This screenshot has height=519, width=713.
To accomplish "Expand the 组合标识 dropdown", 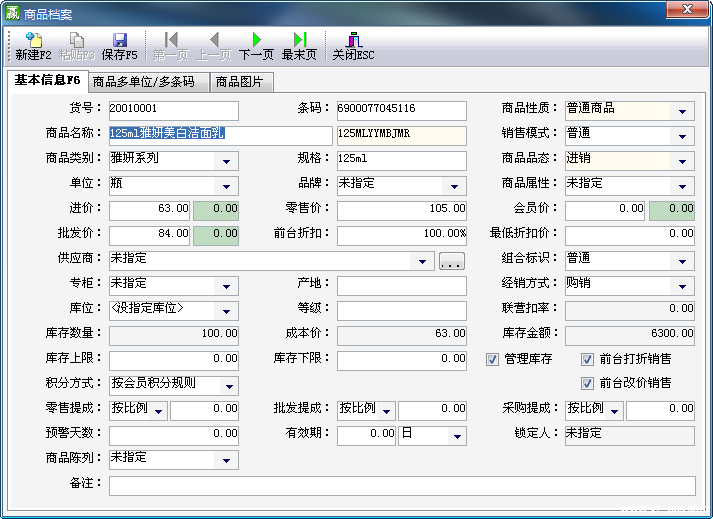I will coord(682,261).
